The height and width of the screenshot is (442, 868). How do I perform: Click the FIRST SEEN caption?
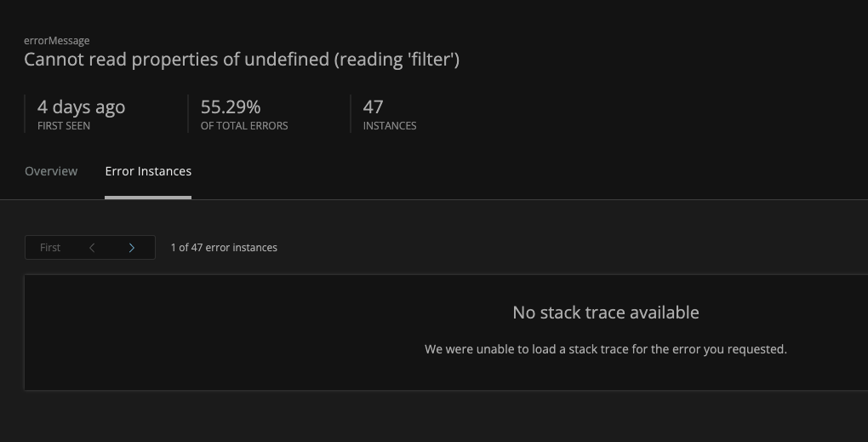[64, 126]
